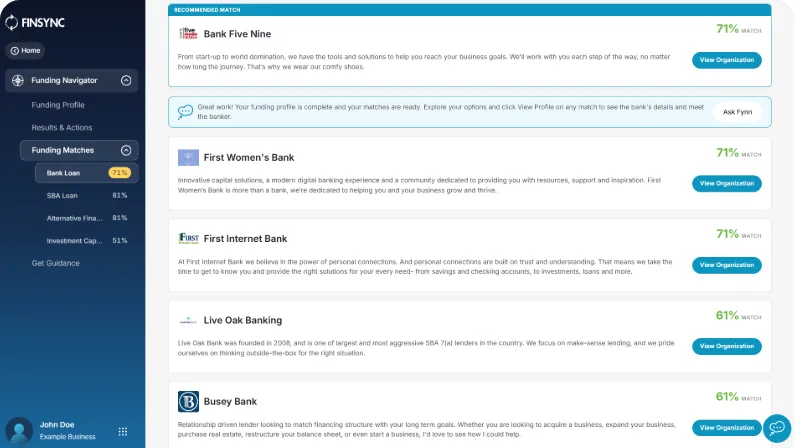Viewport: 794px width, 448px height.
Task: View Organization for Live Oak Banking
Action: coord(727,346)
